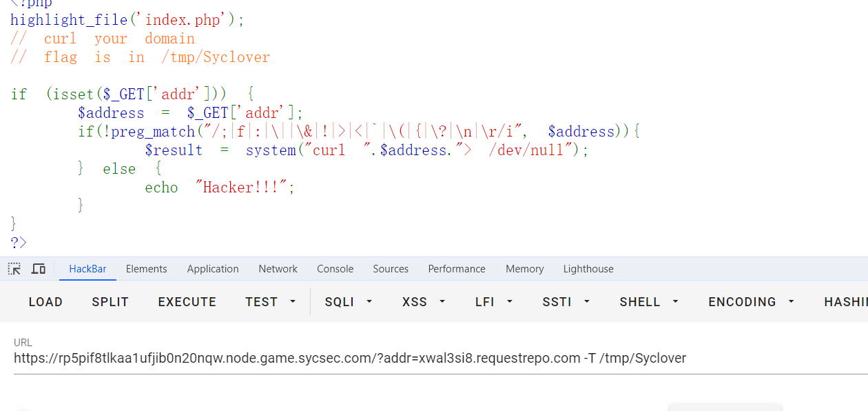
Task: Expand the XSS dropdown menu
Action: (424, 302)
